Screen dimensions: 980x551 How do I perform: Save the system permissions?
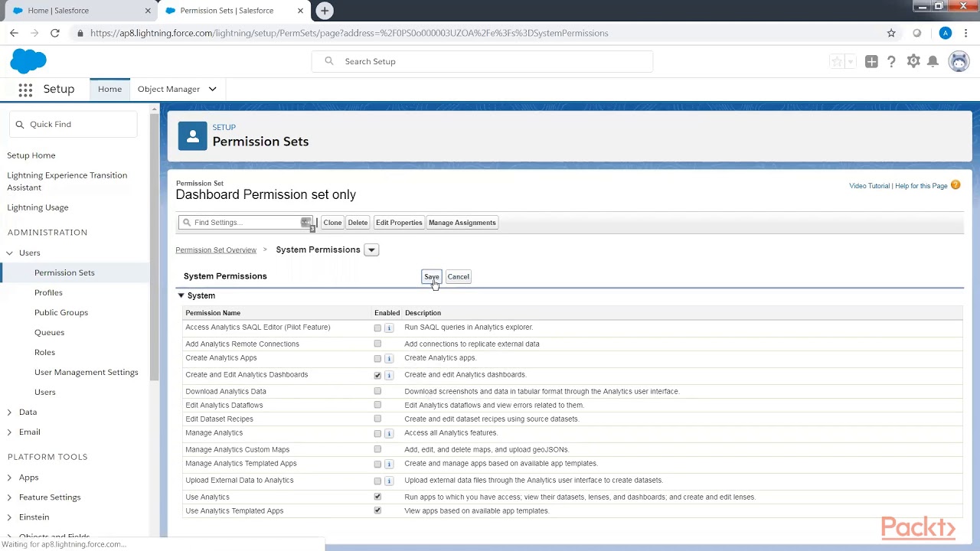pos(432,277)
